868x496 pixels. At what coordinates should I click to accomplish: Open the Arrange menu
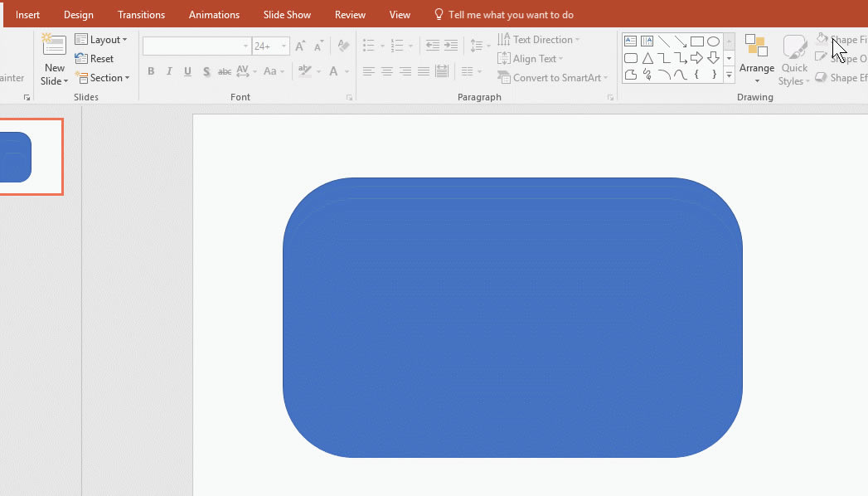[x=757, y=59]
